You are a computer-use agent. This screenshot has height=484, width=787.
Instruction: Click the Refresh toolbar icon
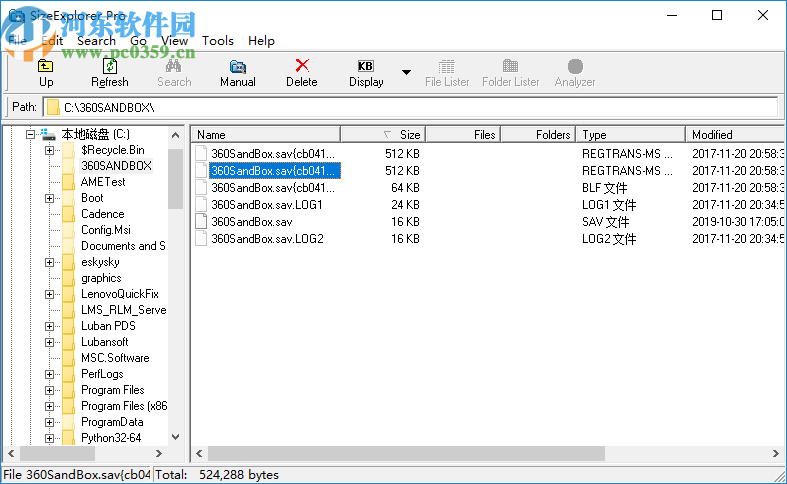point(110,66)
